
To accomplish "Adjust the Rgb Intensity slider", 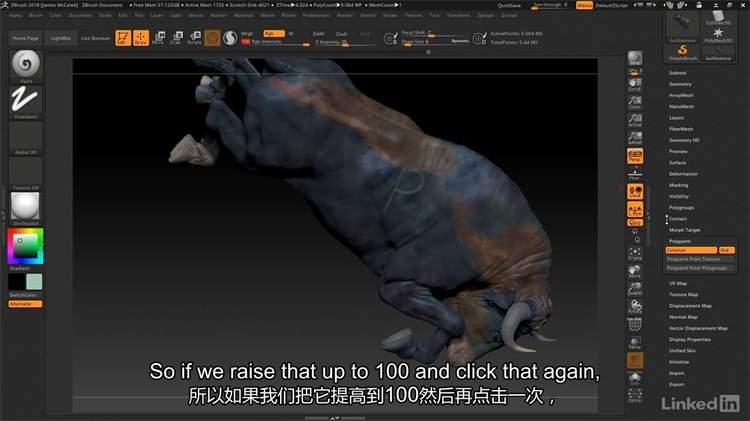I will [x=275, y=42].
